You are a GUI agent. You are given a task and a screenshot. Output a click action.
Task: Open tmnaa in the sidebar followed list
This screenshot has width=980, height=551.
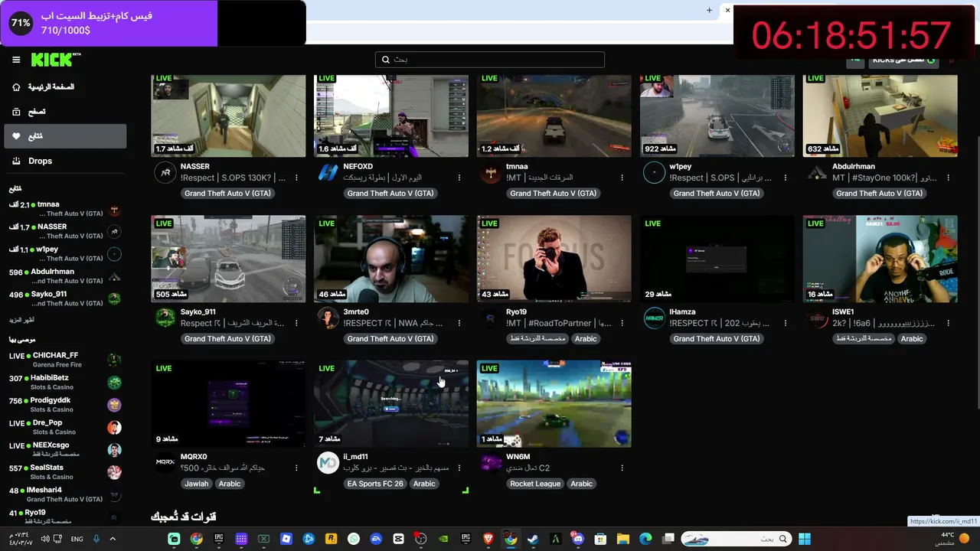[65, 209]
